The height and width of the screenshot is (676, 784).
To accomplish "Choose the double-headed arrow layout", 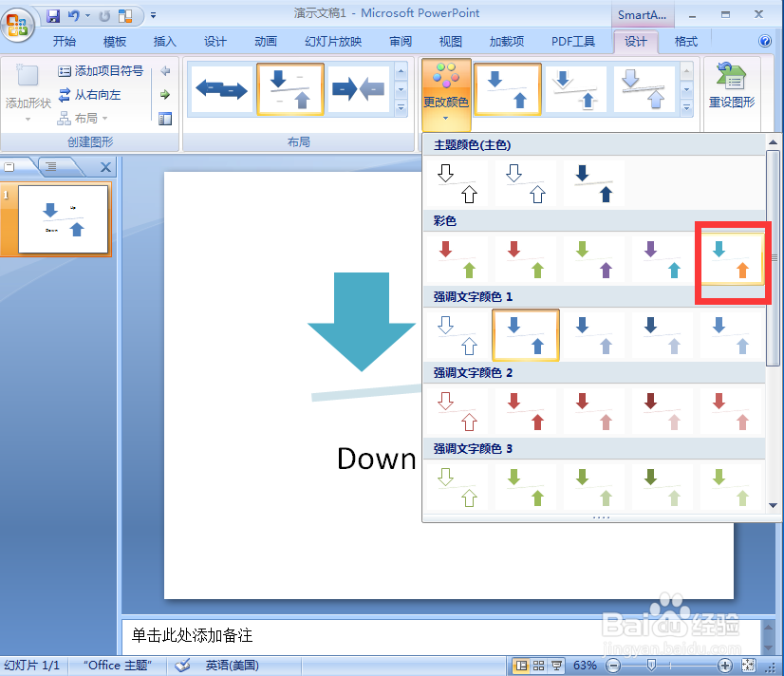I will (221, 90).
